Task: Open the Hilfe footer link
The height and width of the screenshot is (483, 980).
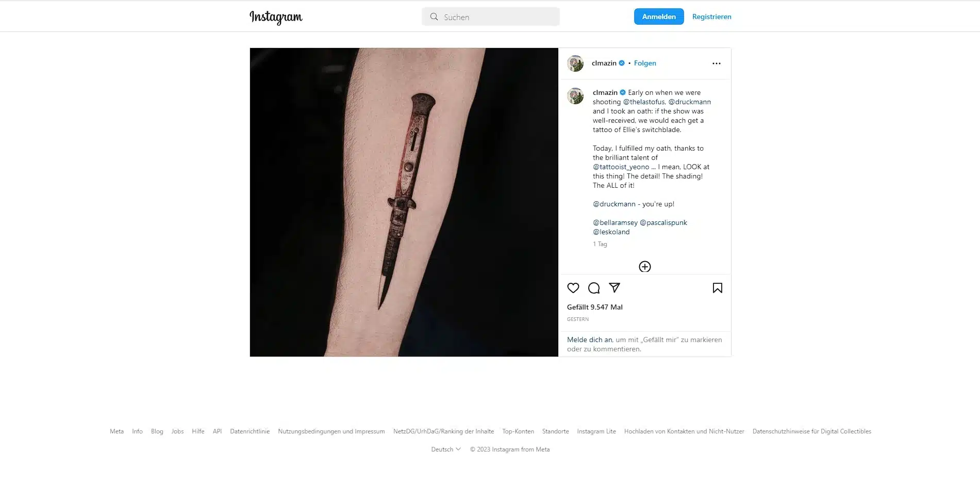Action: coord(198,431)
